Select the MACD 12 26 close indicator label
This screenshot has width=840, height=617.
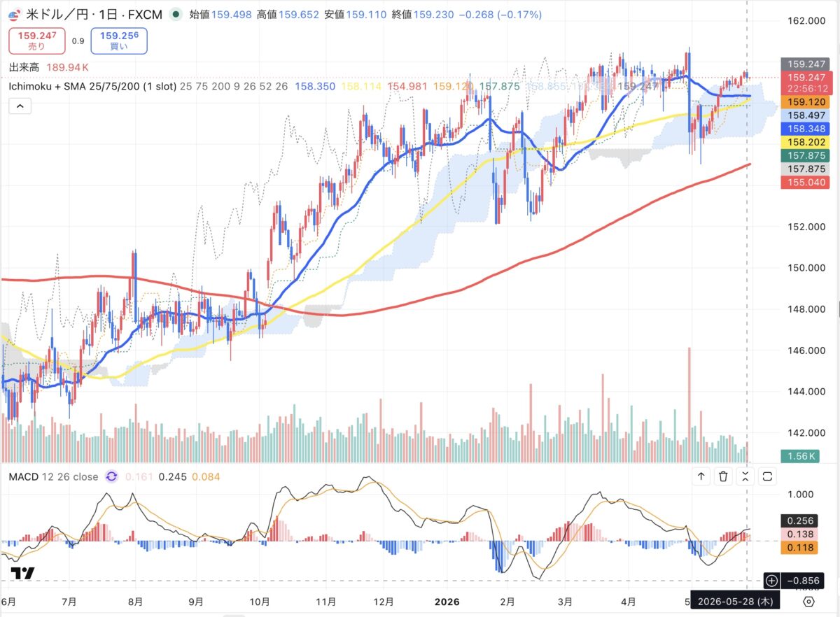(54, 477)
